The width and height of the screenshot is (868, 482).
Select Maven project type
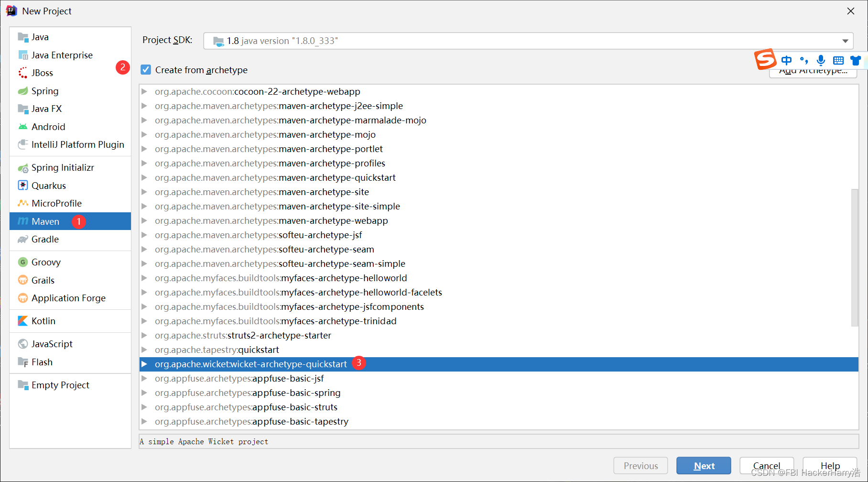click(x=70, y=221)
